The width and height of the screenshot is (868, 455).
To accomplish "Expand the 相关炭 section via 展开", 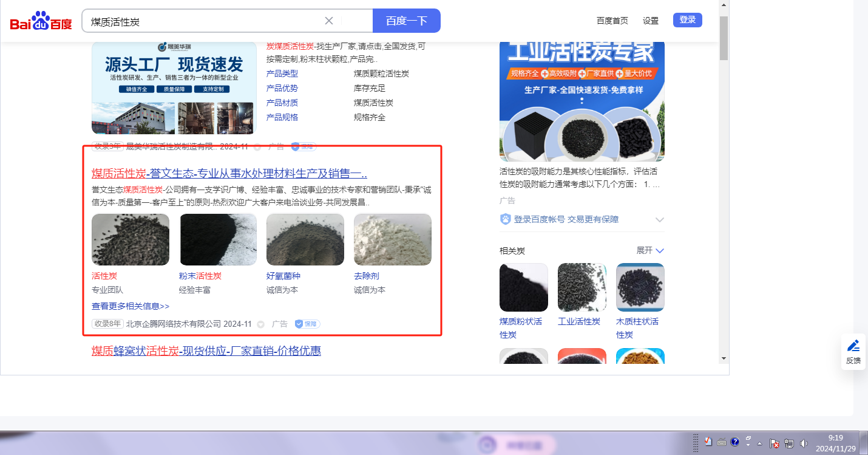I will pyautogui.click(x=650, y=250).
